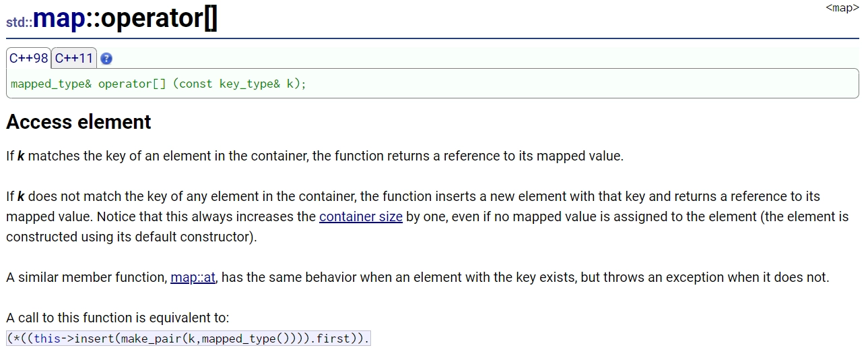Viewport: 868px width, 352px height.
Task: Follow the map::at link
Action: (x=193, y=277)
